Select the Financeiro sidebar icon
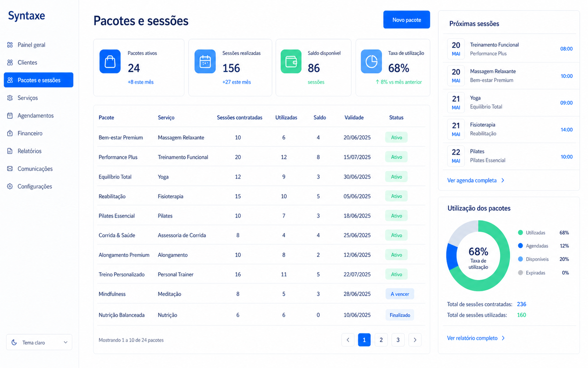This screenshot has width=588, height=368. point(10,133)
